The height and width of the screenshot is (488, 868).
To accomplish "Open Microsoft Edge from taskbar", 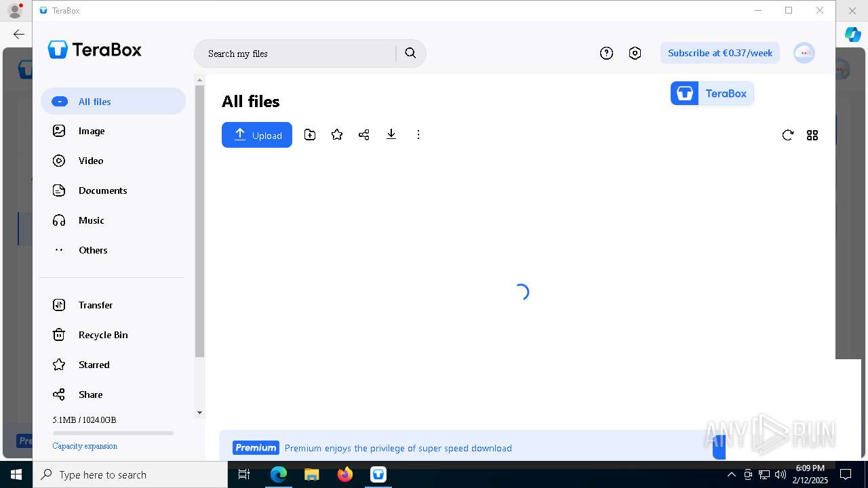I will point(278,474).
